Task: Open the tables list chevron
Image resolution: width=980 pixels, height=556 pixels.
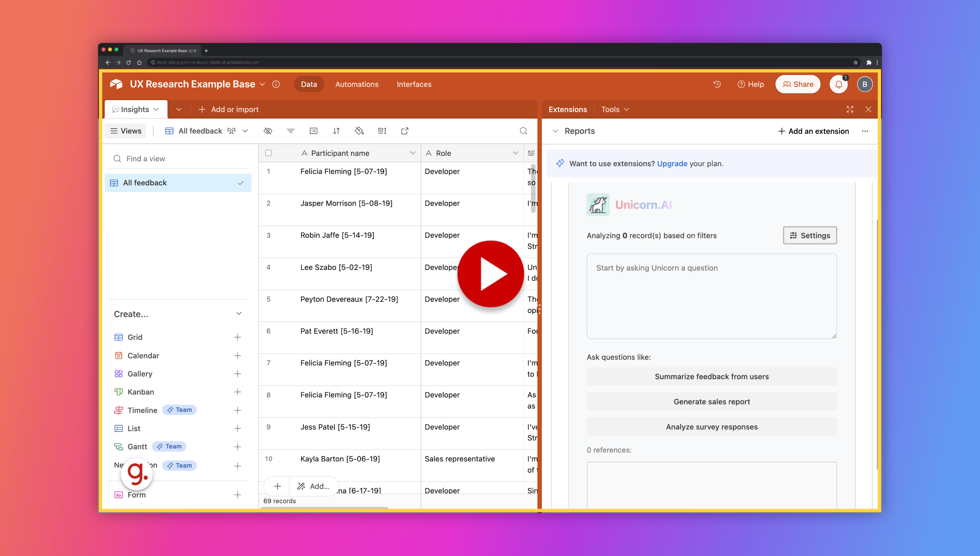Action: [179, 110]
